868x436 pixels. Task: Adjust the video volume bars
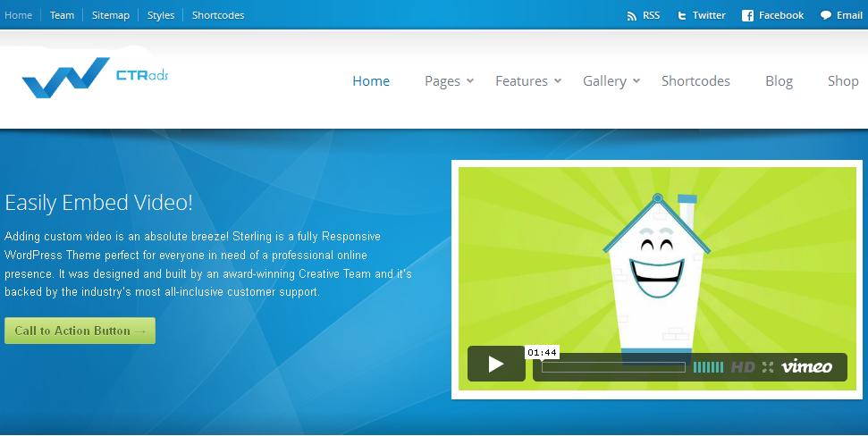point(708,367)
